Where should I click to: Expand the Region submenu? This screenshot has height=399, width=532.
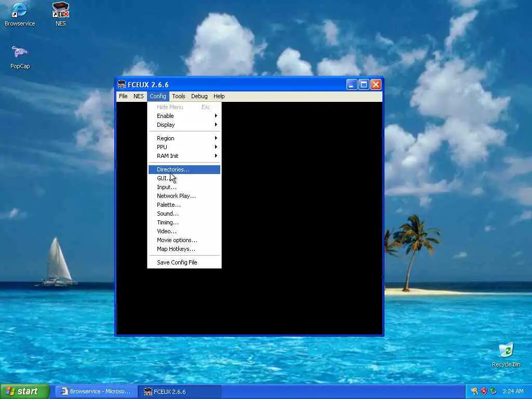click(x=184, y=138)
